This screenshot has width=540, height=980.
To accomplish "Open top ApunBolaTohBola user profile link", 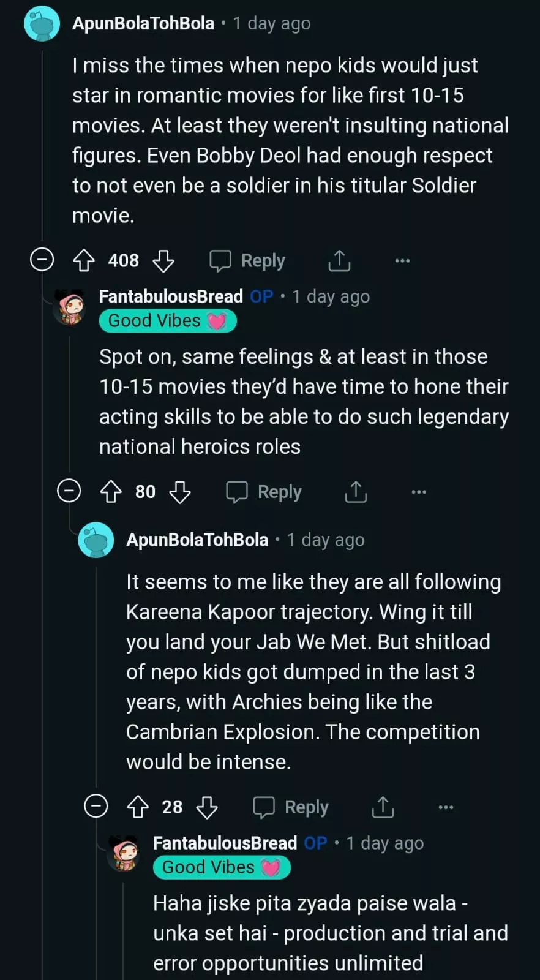I will click(143, 23).
